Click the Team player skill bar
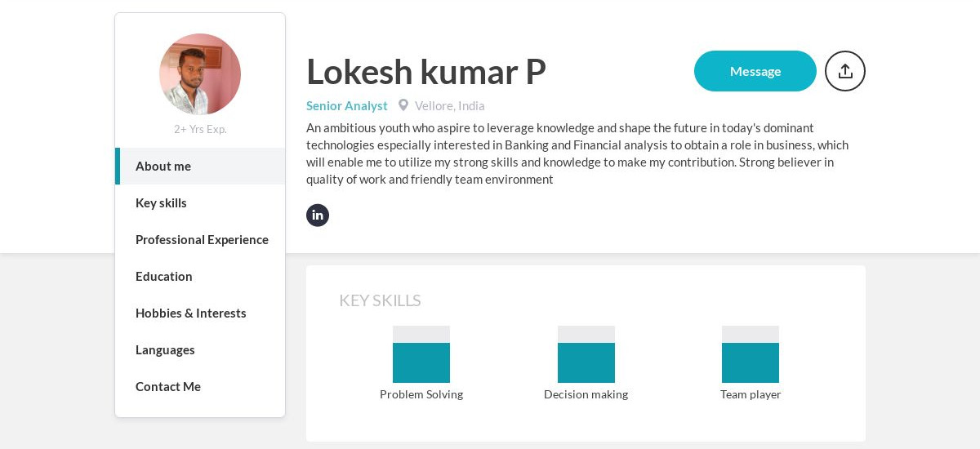Viewport: 980px width, 449px height. point(751,354)
